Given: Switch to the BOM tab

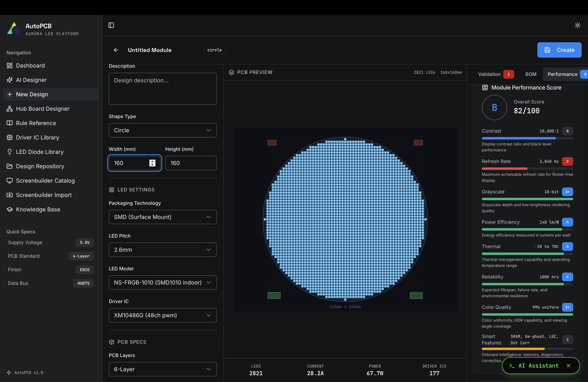Looking at the screenshot, I should click(x=531, y=74).
